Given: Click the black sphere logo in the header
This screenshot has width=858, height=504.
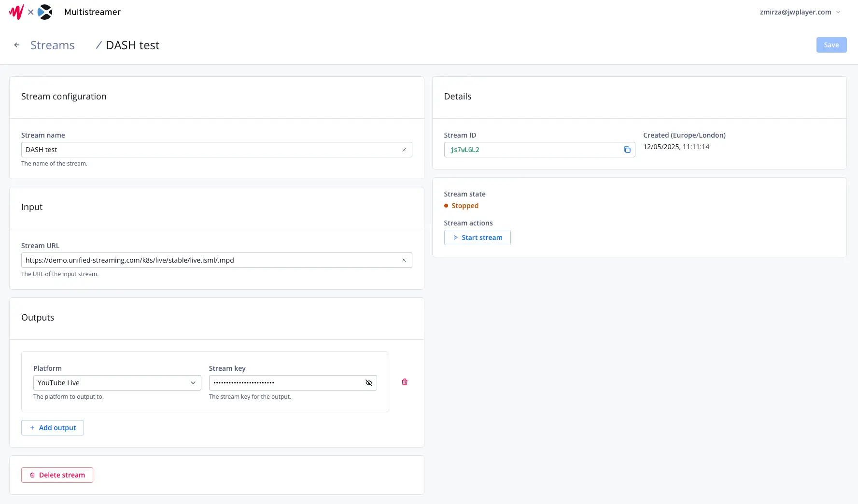Looking at the screenshot, I should coord(46,12).
